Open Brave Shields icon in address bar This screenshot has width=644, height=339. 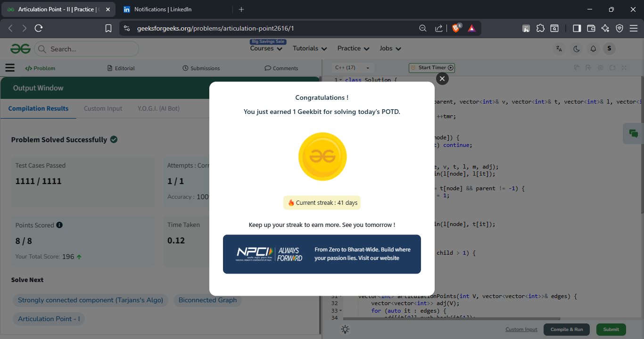point(456,28)
